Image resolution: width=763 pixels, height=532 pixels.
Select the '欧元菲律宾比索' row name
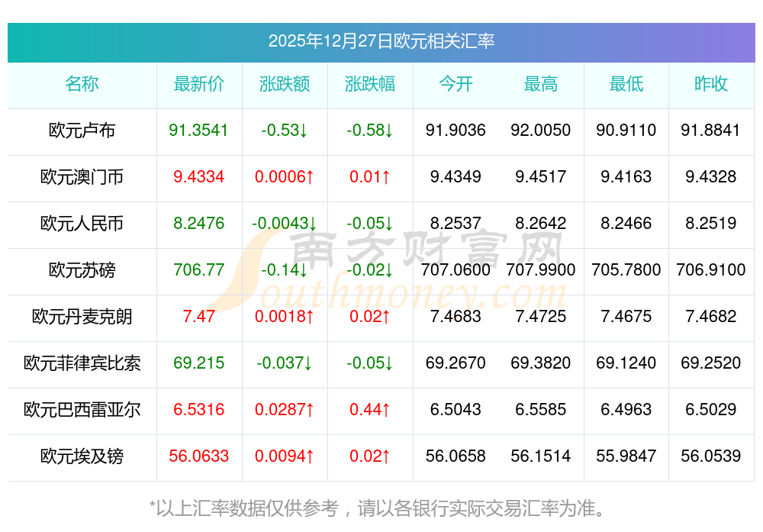82,363
